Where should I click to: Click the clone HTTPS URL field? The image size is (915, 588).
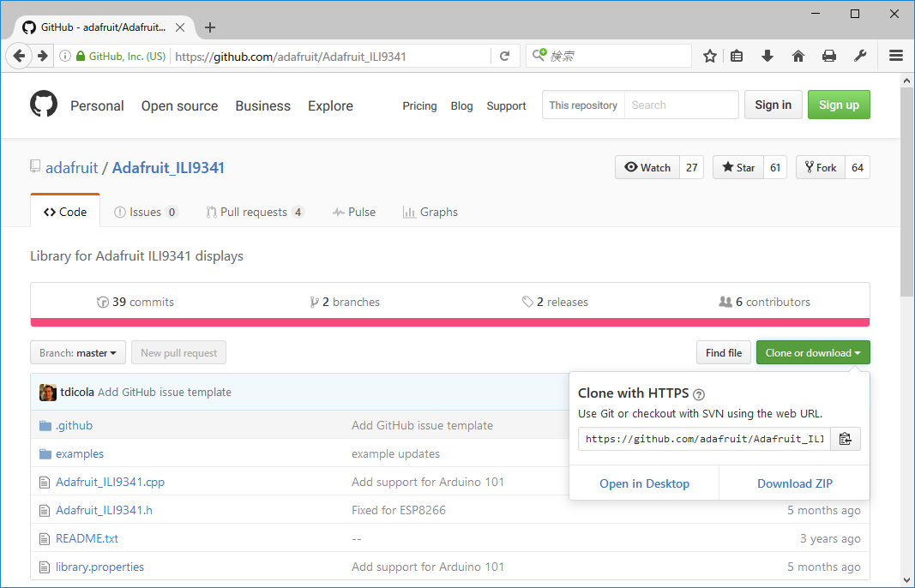pos(704,439)
